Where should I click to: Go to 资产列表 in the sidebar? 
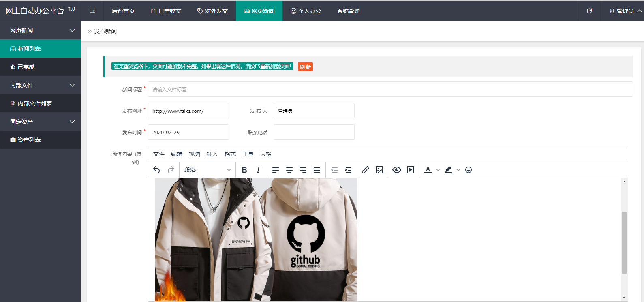pyautogui.click(x=29, y=140)
